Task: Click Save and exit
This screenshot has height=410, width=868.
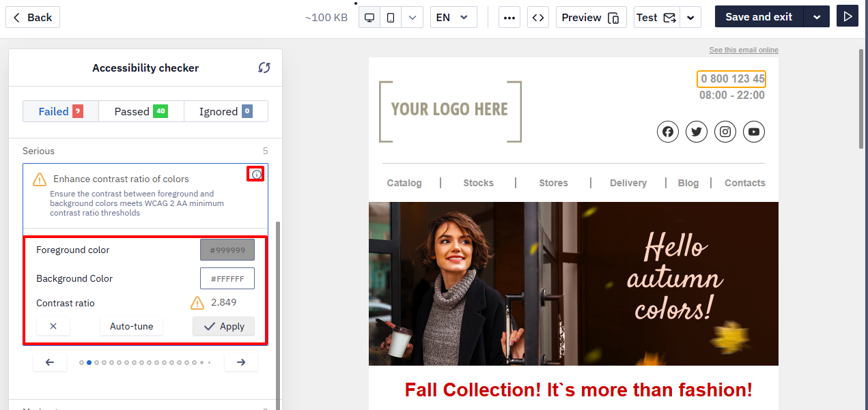Action: tap(759, 17)
